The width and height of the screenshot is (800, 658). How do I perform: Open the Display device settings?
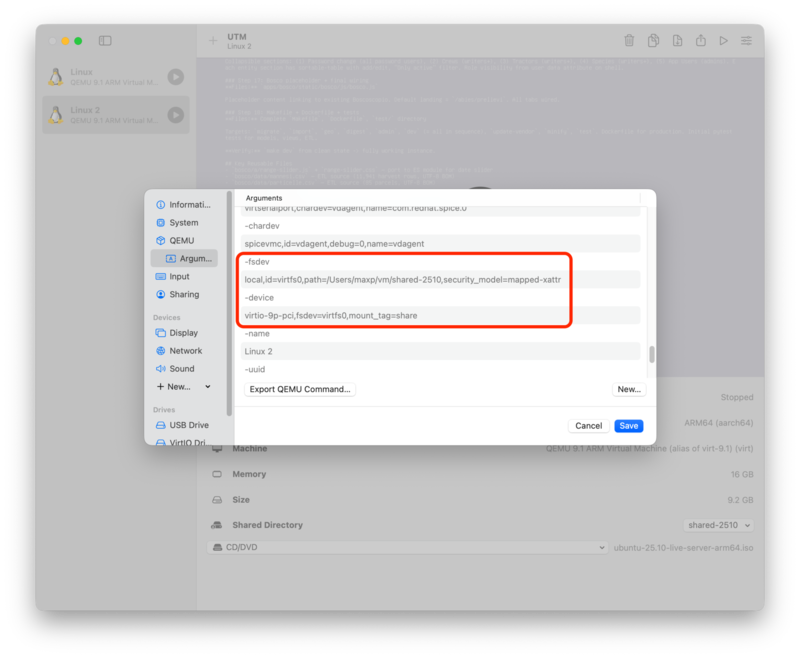(x=181, y=332)
